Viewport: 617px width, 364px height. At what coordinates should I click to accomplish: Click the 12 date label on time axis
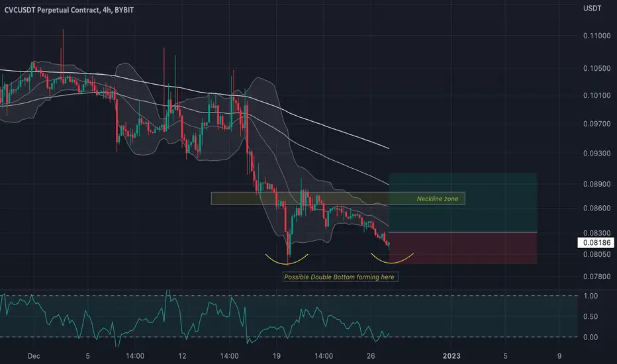(182, 356)
